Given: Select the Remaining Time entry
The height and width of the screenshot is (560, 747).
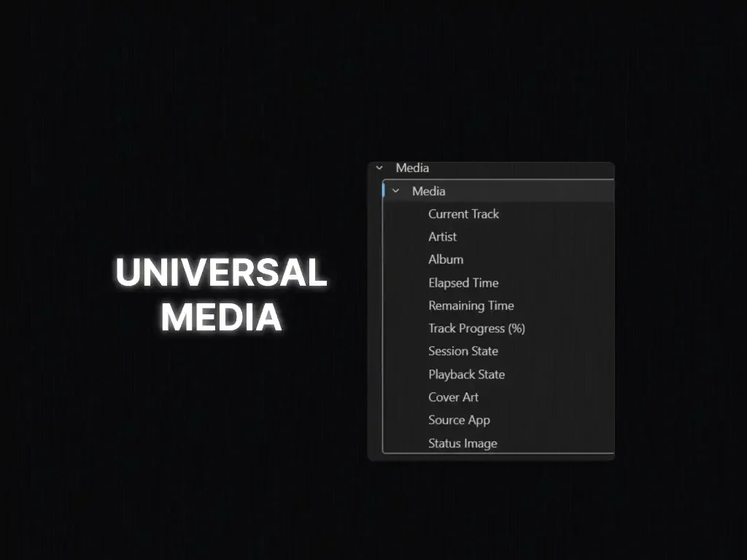Looking at the screenshot, I should point(471,306).
